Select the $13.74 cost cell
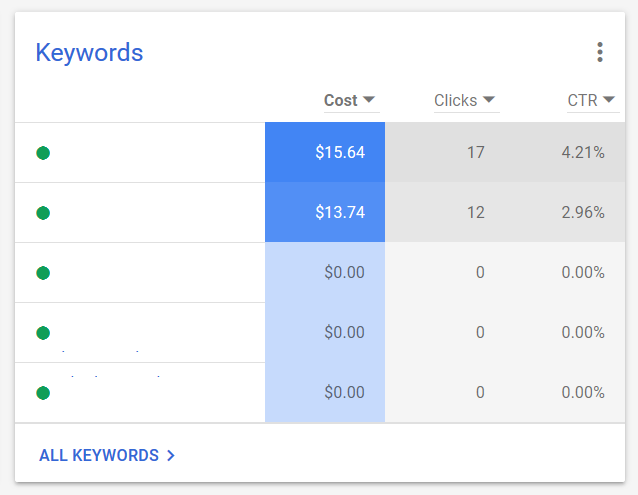Viewport: 638px width, 495px height. pyautogui.click(x=325, y=212)
